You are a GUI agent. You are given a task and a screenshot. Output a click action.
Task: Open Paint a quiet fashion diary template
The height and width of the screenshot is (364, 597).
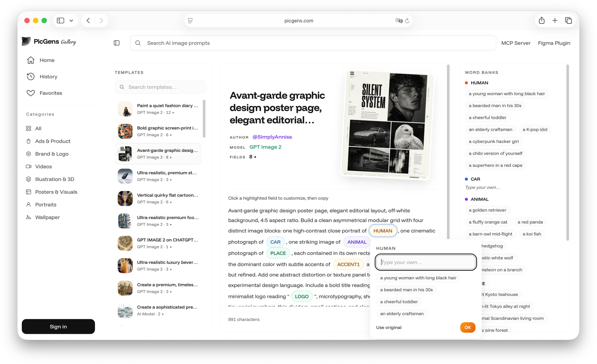[x=158, y=109]
